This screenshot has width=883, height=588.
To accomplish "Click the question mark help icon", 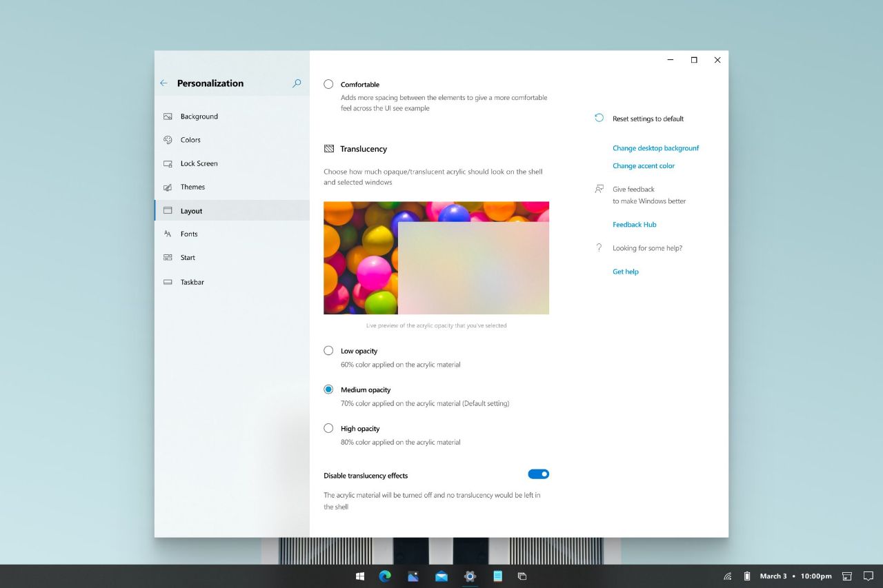I will coord(599,247).
